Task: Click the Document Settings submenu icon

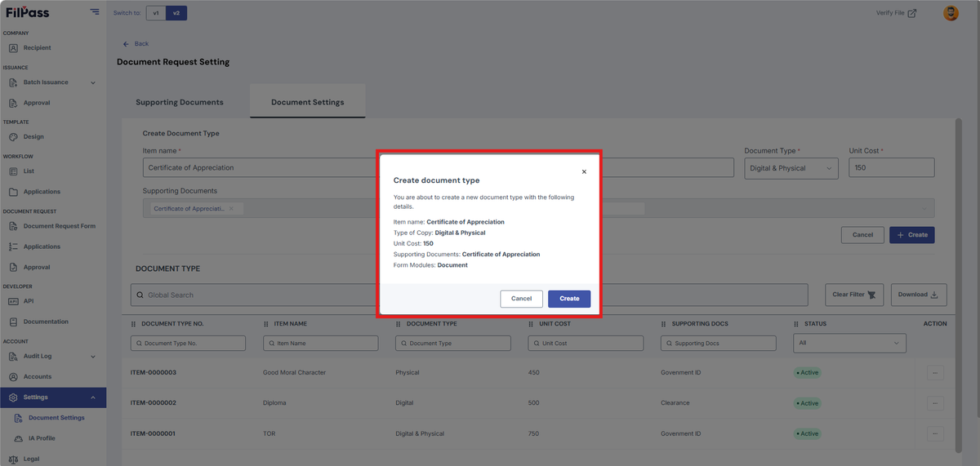Action: pyautogui.click(x=19, y=418)
